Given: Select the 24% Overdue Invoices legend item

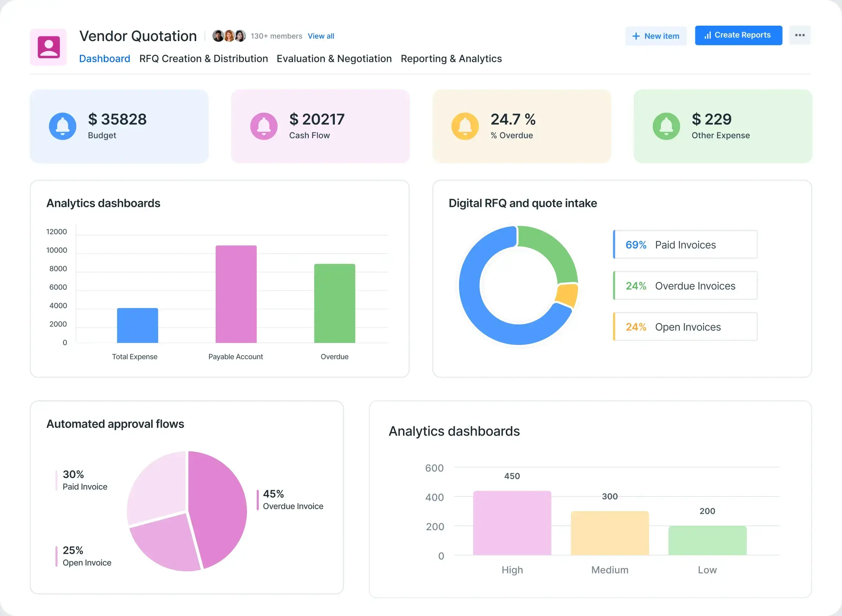Looking at the screenshot, I should pyautogui.click(x=685, y=286).
